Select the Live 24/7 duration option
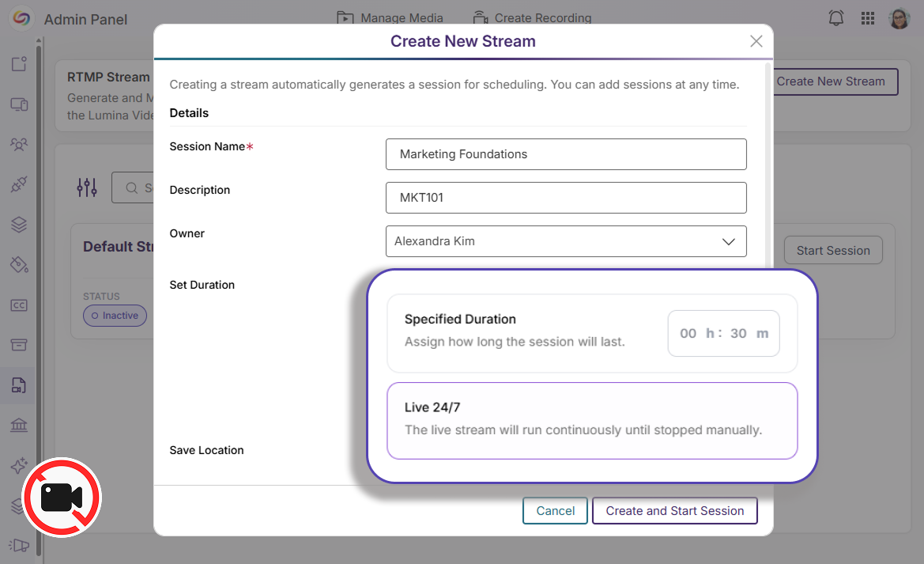 point(592,422)
